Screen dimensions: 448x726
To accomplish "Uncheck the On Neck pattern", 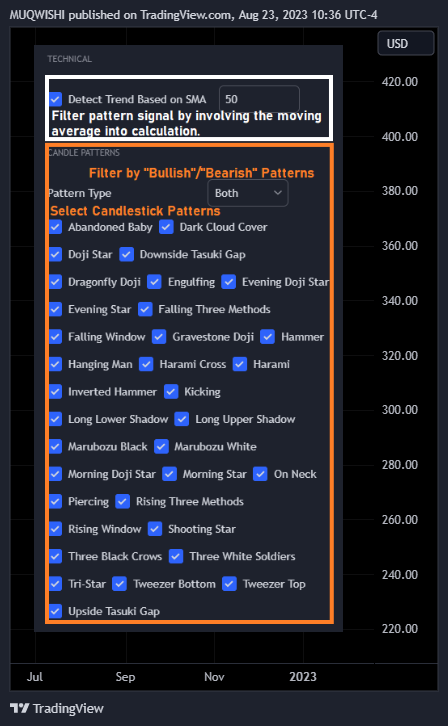I will pyautogui.click(x=261, y=474).
